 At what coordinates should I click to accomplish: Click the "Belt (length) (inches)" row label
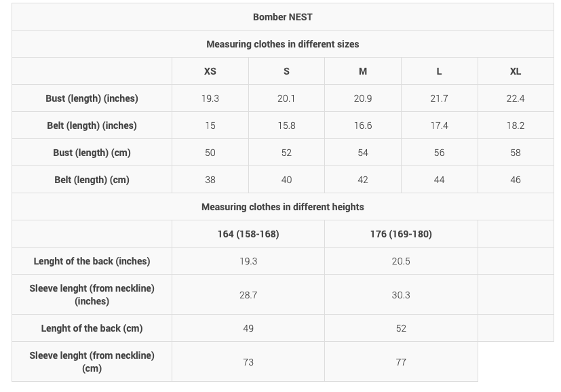pyautogui.click(x=92, y=125)
